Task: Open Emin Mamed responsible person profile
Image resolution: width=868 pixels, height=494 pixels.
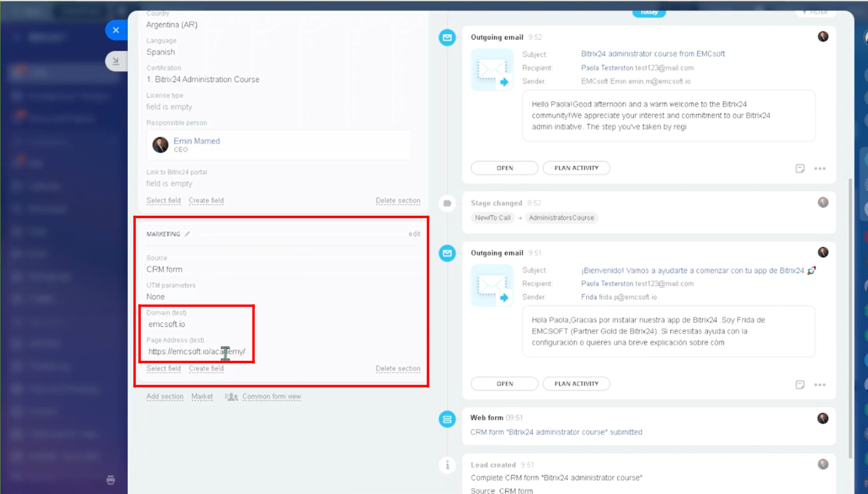Action: click(x=196, y=141)
